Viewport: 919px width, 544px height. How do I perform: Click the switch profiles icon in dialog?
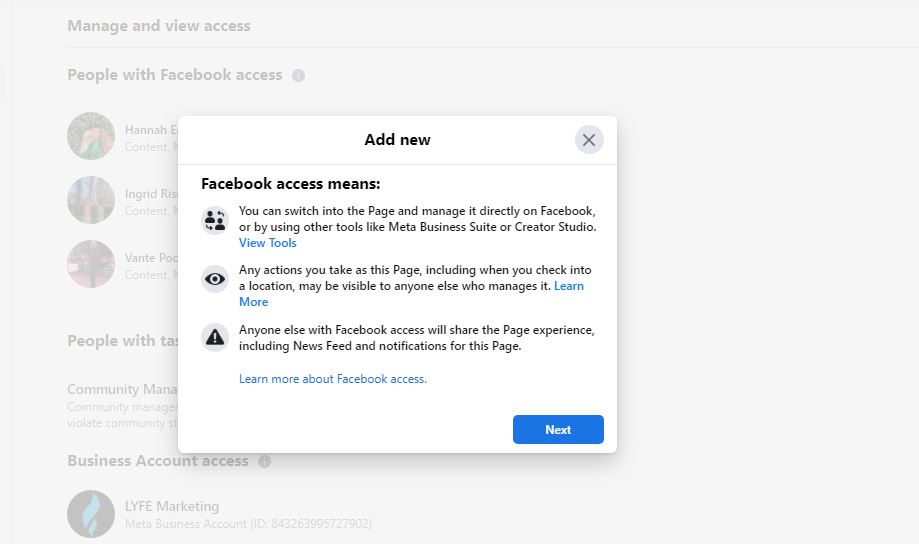[215, 220]
